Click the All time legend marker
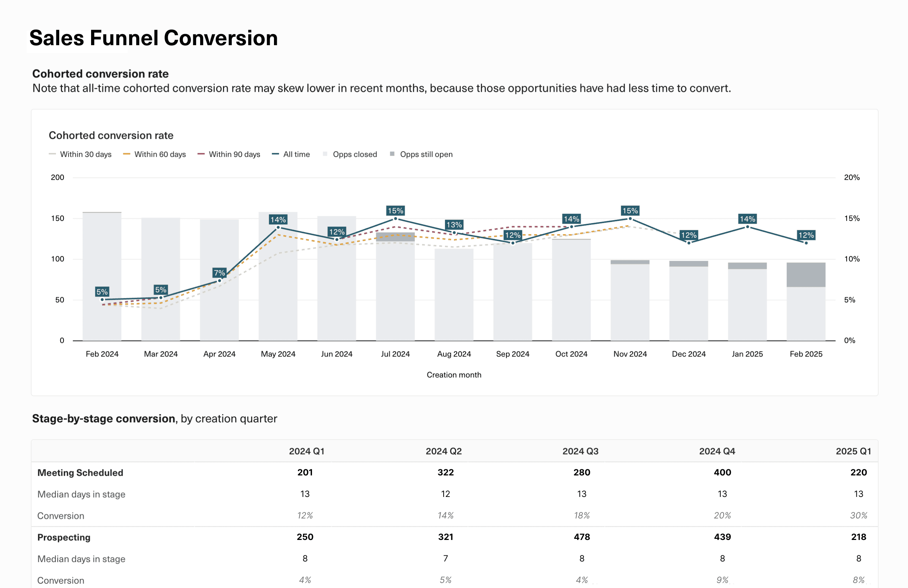This screenshot has width=908, height=588. tap(276, 154)
